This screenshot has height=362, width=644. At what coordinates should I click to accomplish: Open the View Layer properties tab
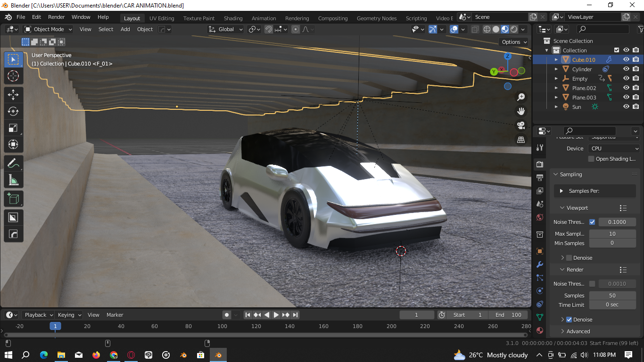point(540,190)
